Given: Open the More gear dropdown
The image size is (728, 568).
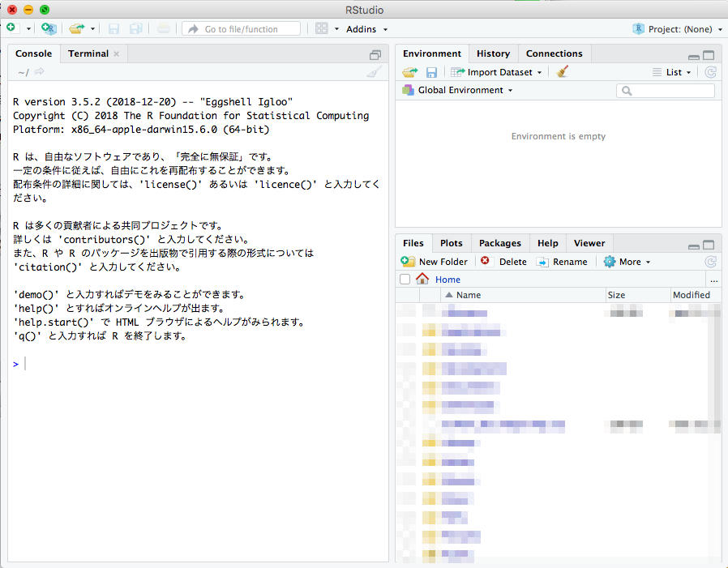Looking at the screenshot, I should (x=627, y=262).
